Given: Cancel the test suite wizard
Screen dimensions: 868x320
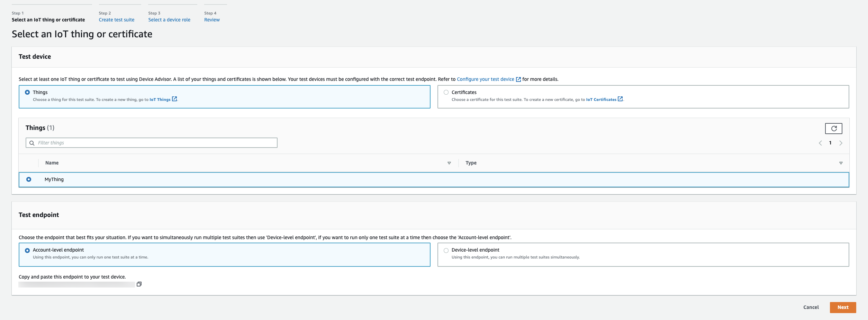Looking at the screenshot, I should click(x=811, y=307).
